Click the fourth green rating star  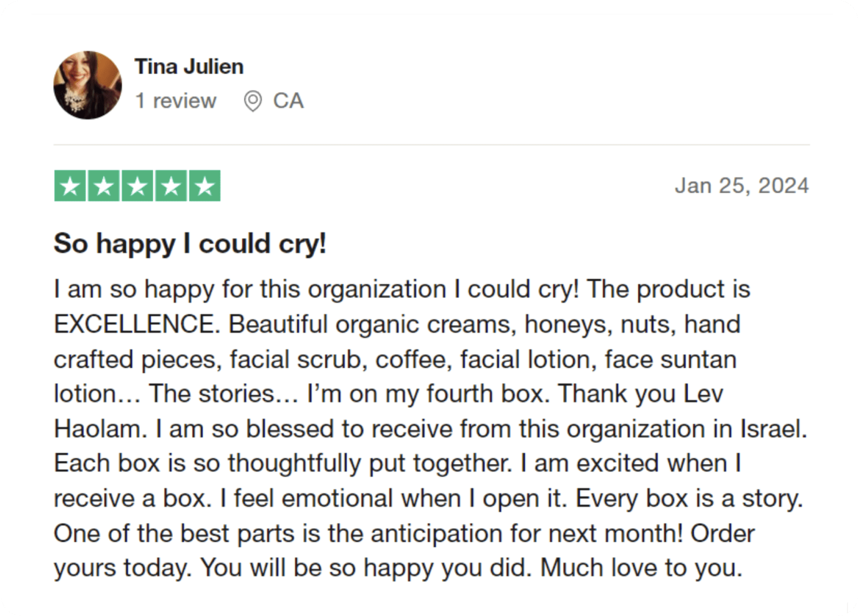[171, 186]
